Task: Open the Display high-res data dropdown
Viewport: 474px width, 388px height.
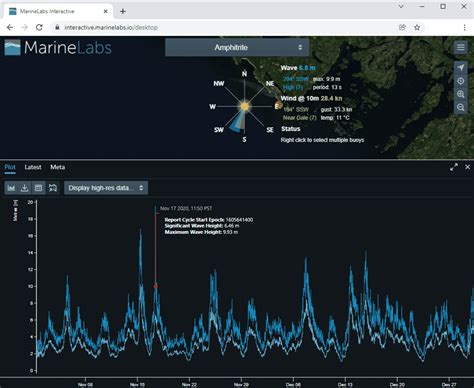Action: click(106, 188)
